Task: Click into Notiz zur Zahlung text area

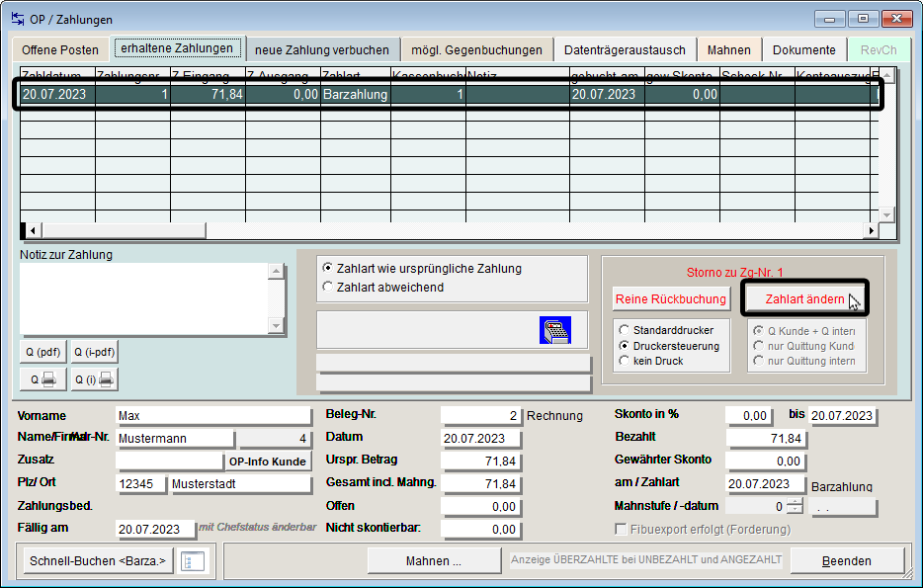Action: [143, 298]
